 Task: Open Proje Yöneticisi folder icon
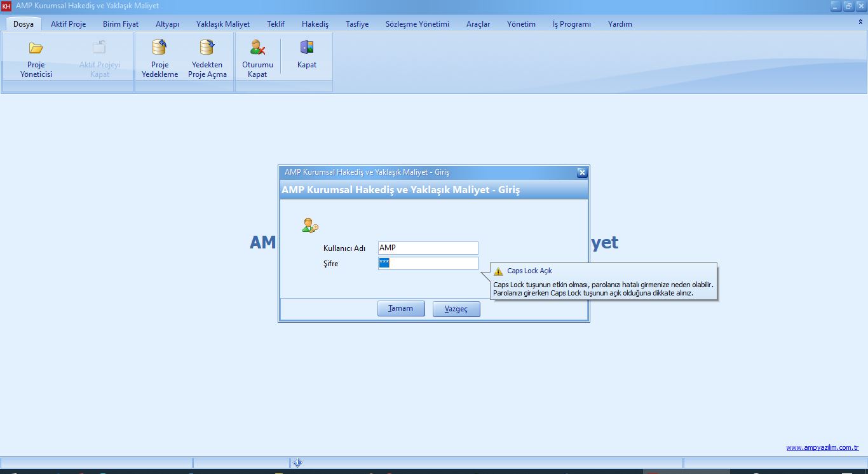pos(36,48)
